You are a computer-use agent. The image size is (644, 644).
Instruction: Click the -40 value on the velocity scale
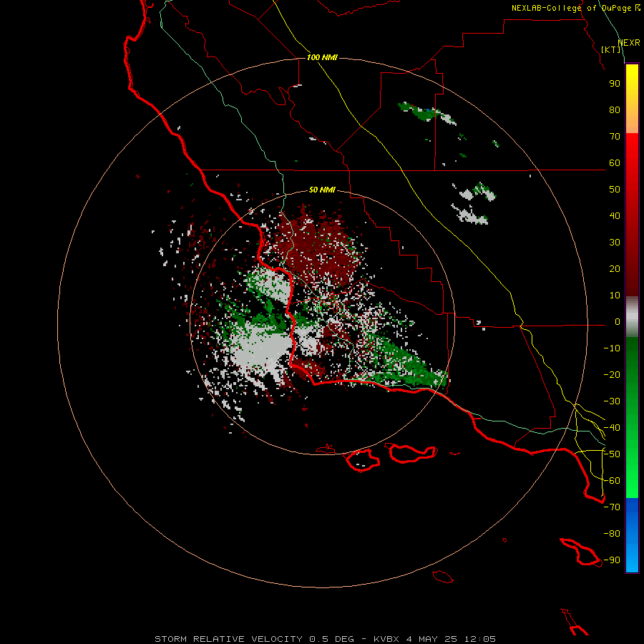pyautogui.click(x=612, y=428)
